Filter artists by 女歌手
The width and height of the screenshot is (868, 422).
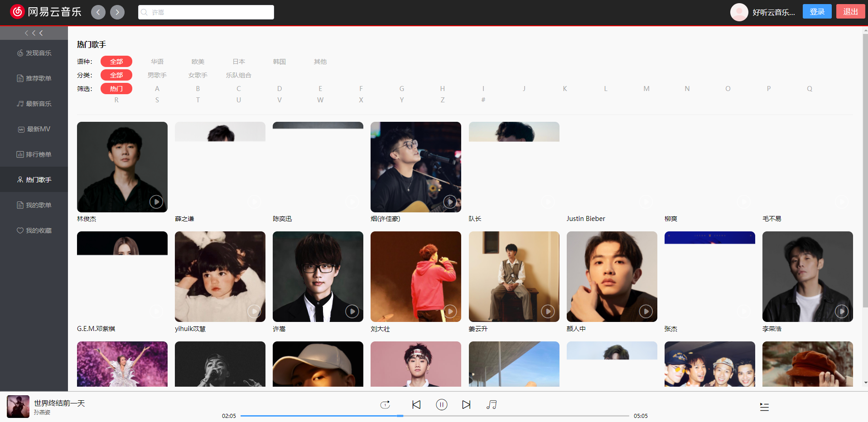tap(198, 75)
